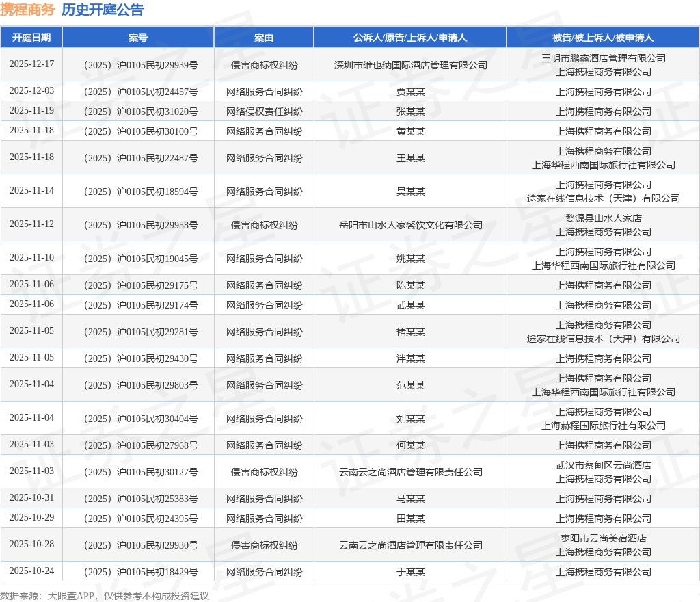Click plaintiff name 王某某

[x=411, y=158]
